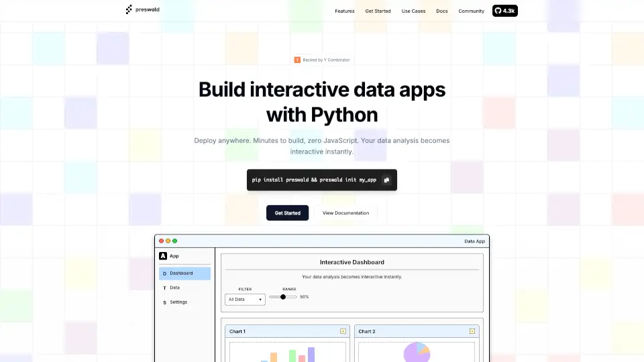Open the GitHub 4.3k stars button
Image resolution: width=644 pixels, height=362 pixels.
click(504, 11)
